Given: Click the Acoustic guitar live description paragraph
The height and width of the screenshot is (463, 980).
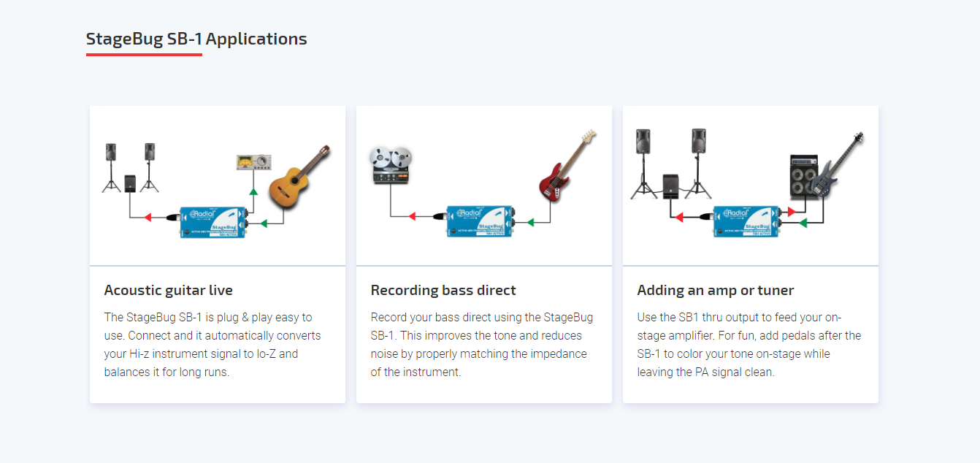Looking at the screenshot, I should (213, 345).
